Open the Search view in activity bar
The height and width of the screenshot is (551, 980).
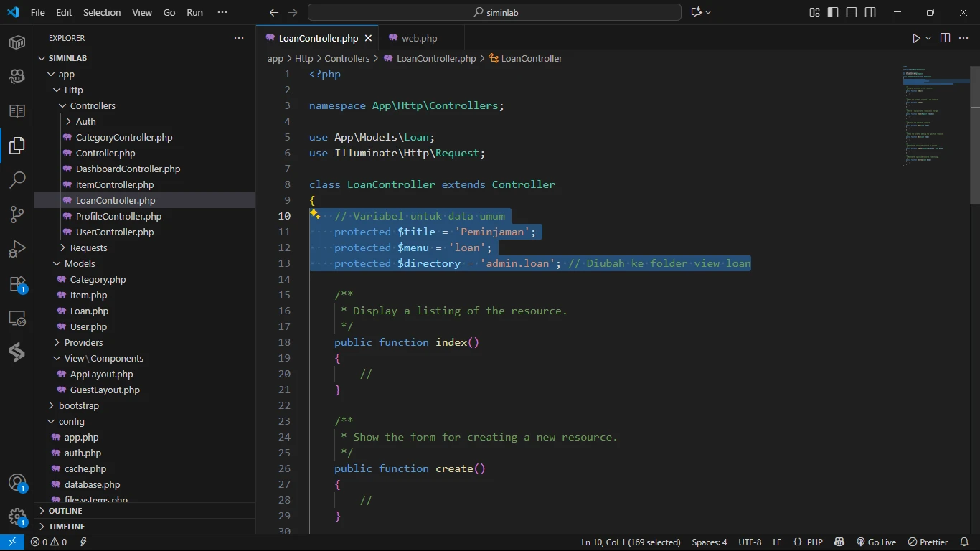(17, 179)
